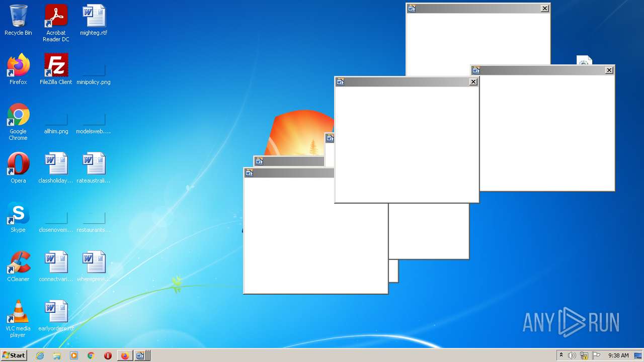
Task: Click Word icon in front center window's title bar
Action: 340,82
